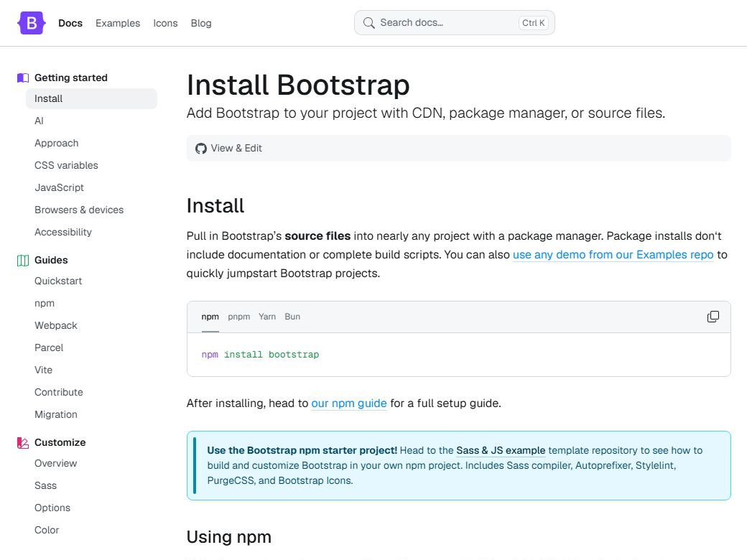This screenshot has height=560, width=747.
Task: Click the bold 'source files' text
Action: [x=317, y=236]
